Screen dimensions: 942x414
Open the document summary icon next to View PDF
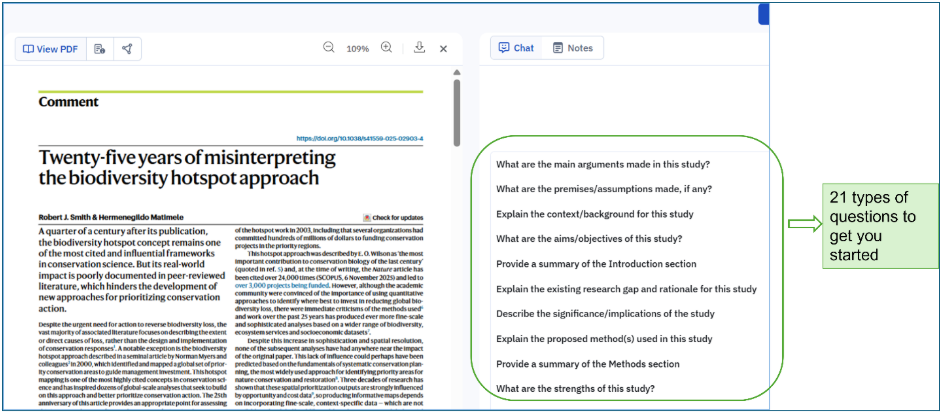click(x=99, y=49)
